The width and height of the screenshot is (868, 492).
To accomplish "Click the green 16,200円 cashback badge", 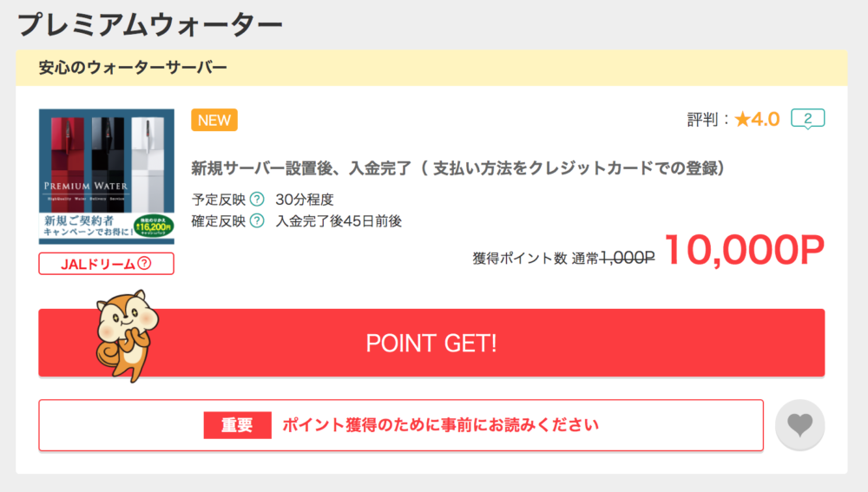I will click(154, 226).
